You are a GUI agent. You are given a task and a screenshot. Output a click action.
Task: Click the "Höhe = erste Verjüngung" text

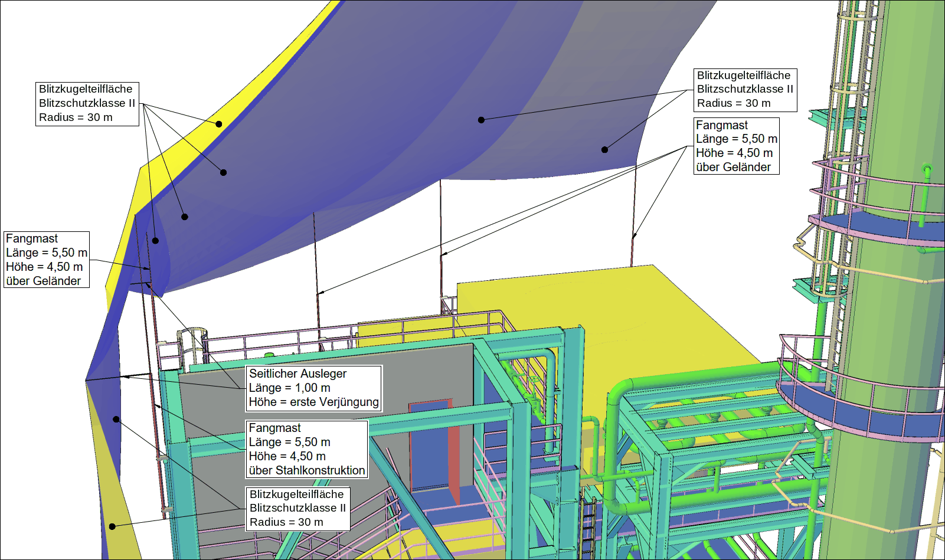[x=313, y=402]
